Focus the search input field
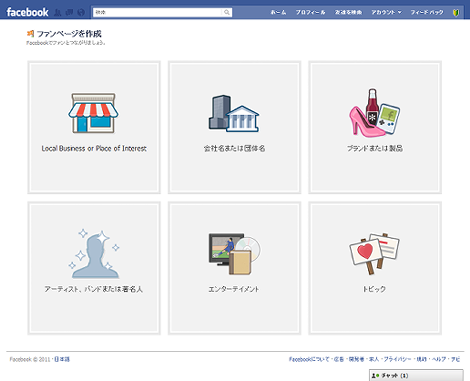 pos(157,12)
